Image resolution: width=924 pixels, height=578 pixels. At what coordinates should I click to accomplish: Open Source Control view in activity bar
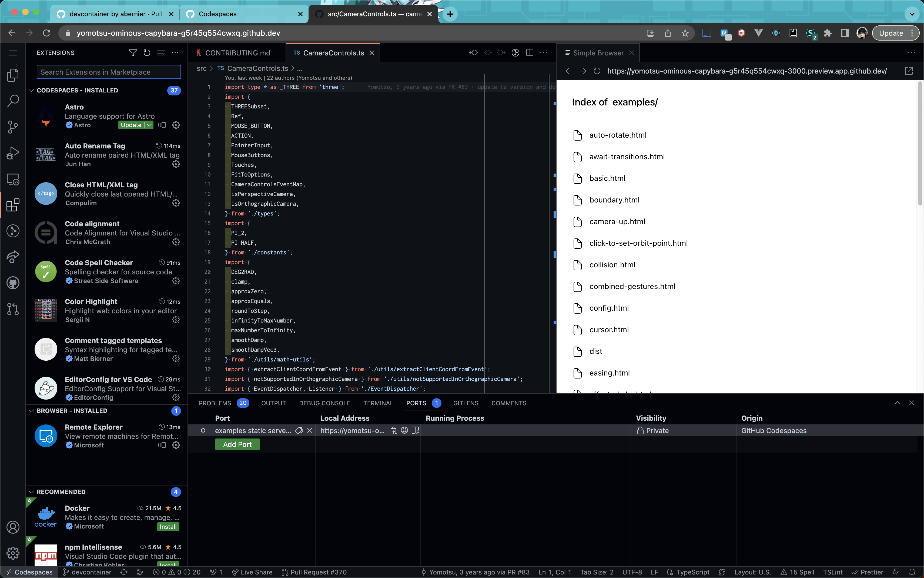pyautogui.click(x=13, y=127)
